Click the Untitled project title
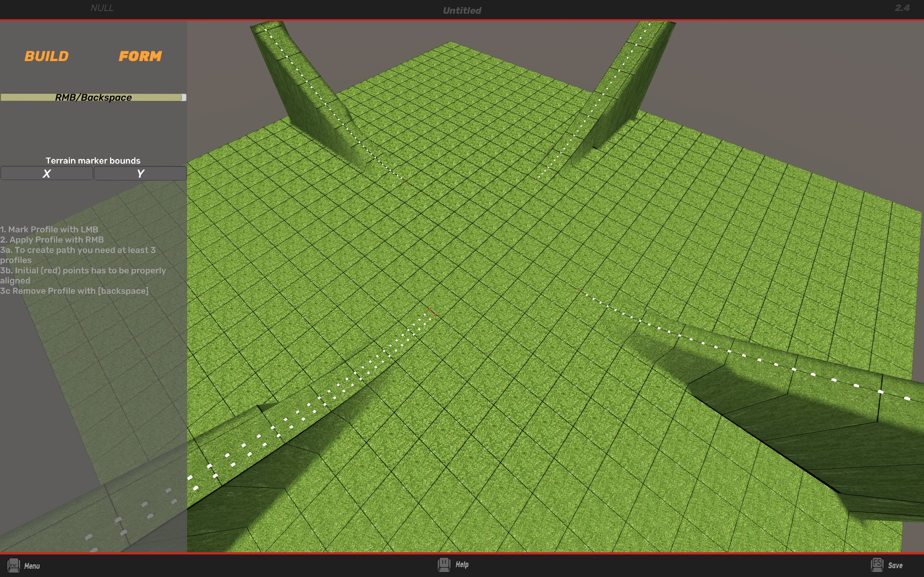This screenshot has height=577, width=924. [x=462, y=10]
